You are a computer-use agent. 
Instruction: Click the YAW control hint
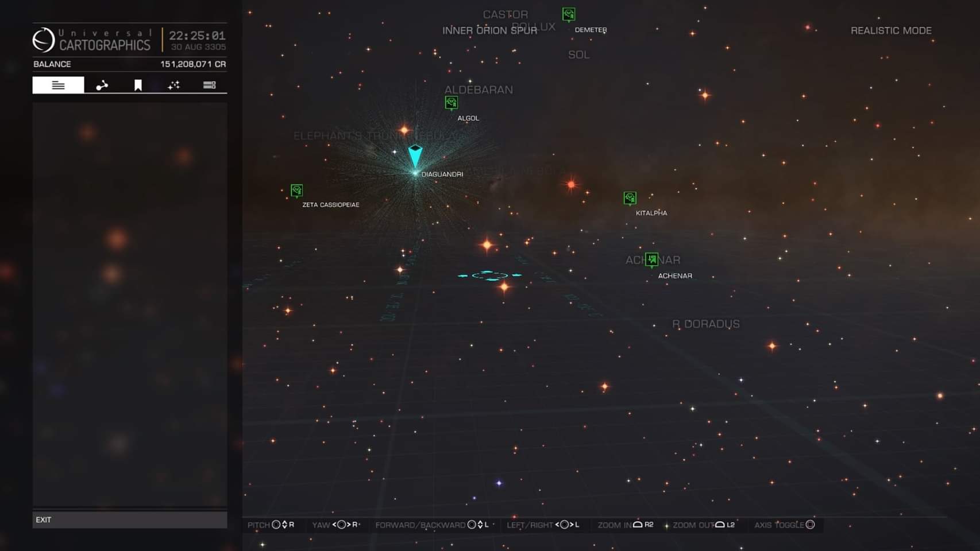(335, 525)
